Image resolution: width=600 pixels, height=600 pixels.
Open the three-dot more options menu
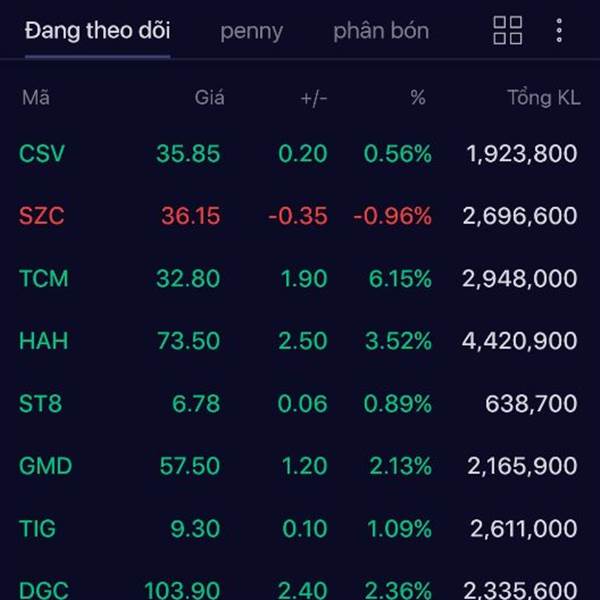click(559, 30)
